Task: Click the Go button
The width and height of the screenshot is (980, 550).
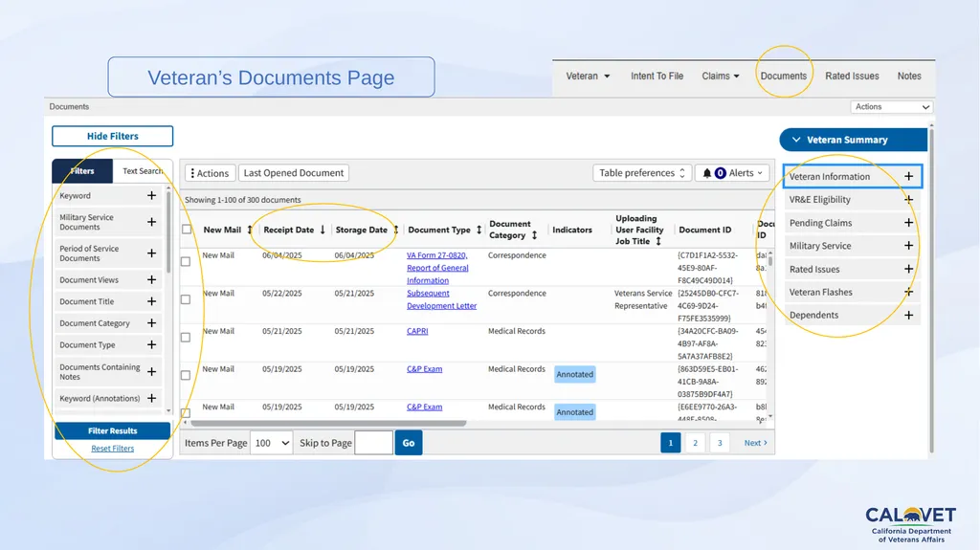Action: coord(409,443)
